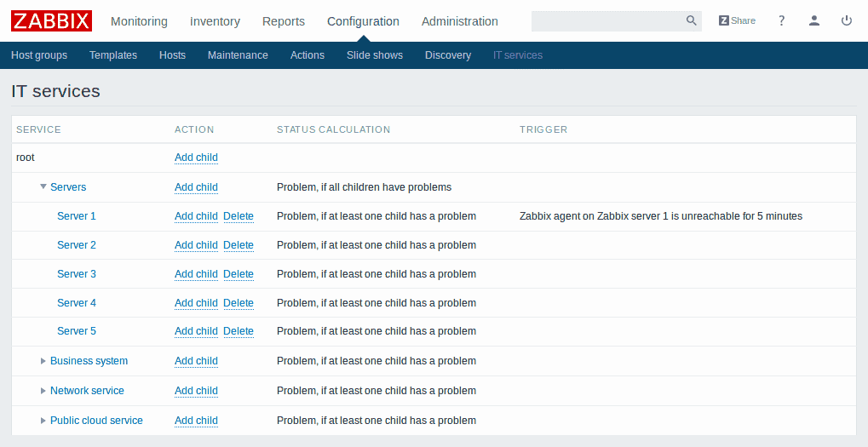
Task: Go to the Maintenance tab
Action: tap(238, 55)
